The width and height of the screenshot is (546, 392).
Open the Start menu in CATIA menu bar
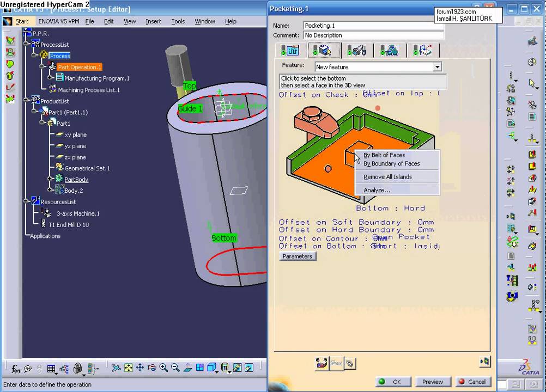22,22
